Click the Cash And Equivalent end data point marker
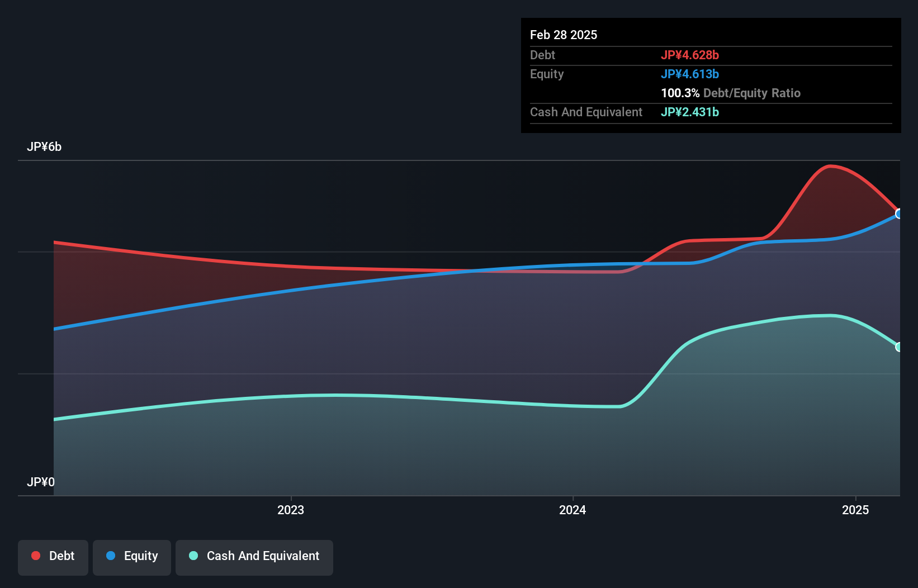 click(x=899, y=347)
